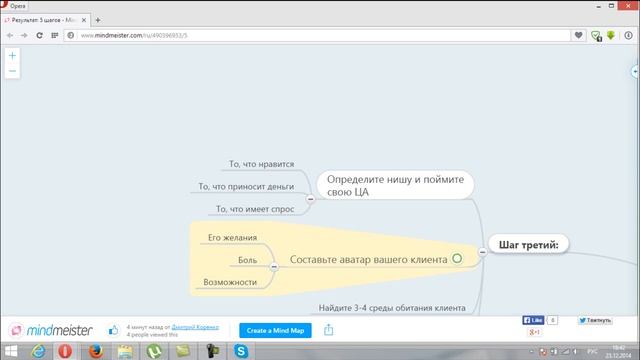The height and width of the screenshot is (360, 640).
Task: Click the Facebook like count box
Action: click(552, 320)
